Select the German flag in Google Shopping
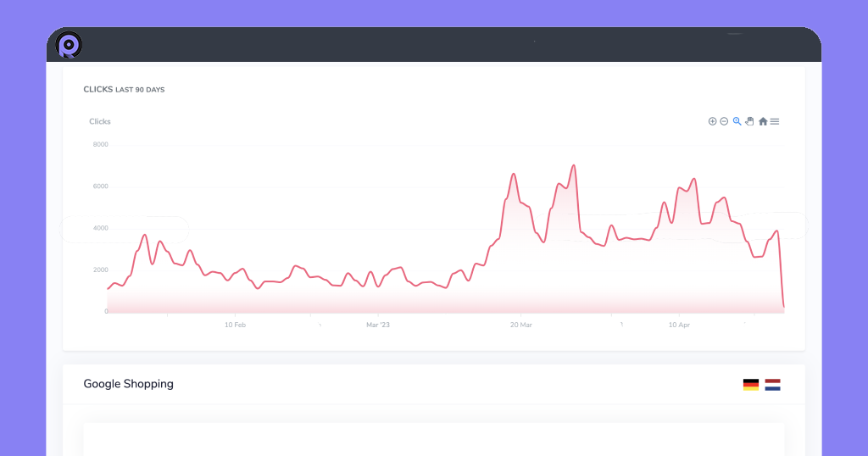868x456 pixels. [x=751, y=385]
